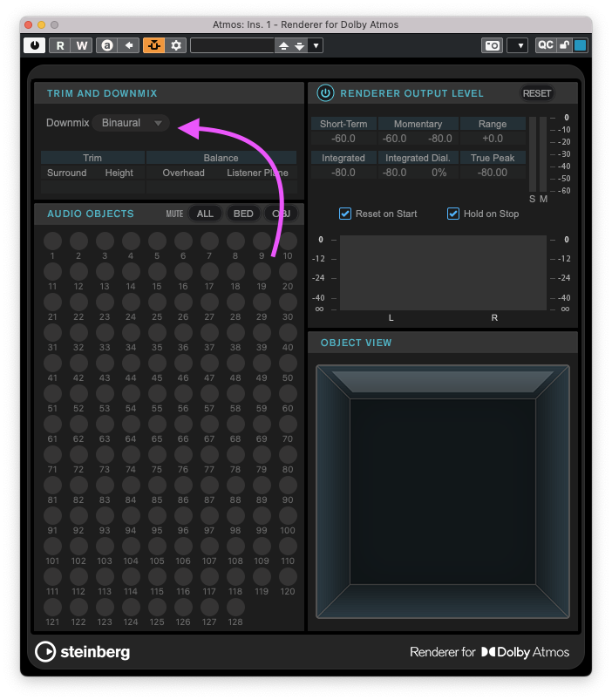Click the Height trim label
This screenshot has height=700, width=612.
(x=119, y=173)
